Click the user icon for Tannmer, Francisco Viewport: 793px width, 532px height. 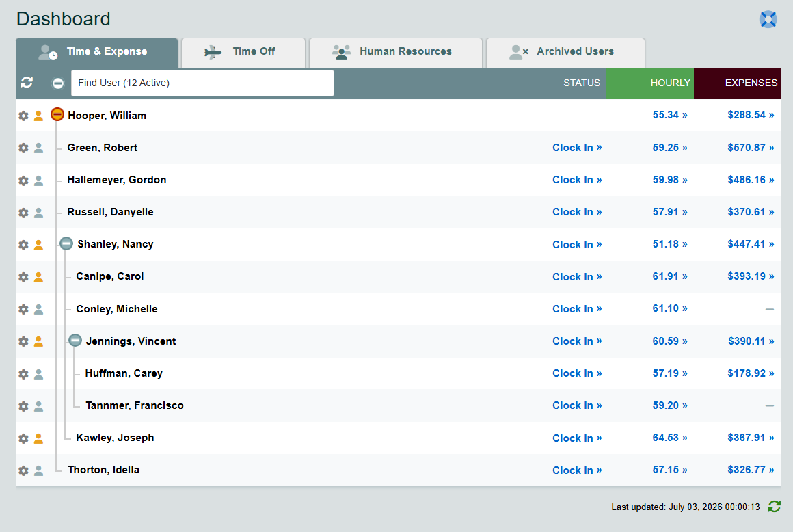click(x=38, y=406)
